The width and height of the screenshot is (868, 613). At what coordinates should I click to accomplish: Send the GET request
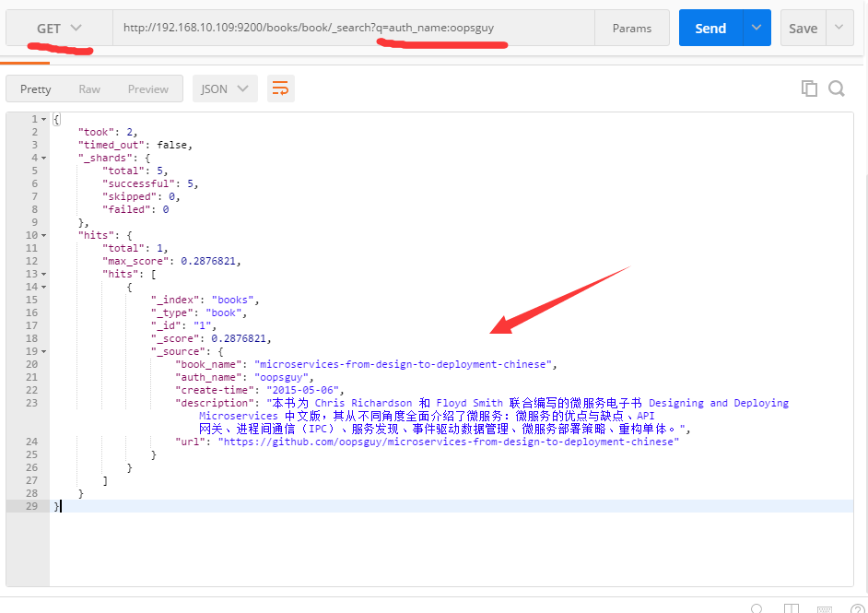pos(710,28)
